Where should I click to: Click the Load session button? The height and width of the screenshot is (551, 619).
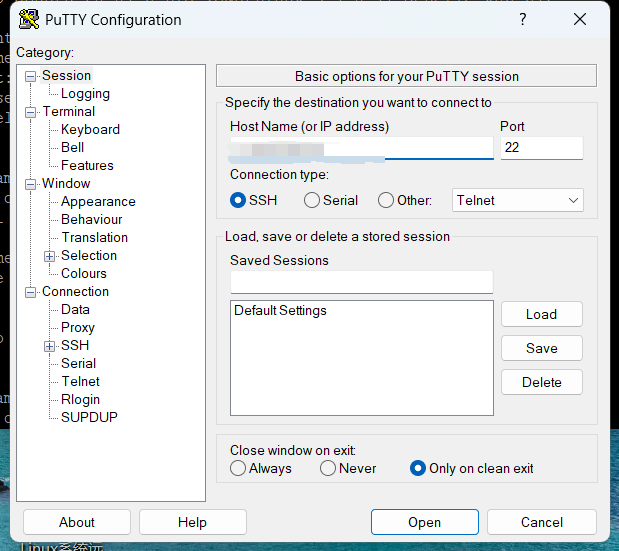pyautogui.click(x=542, y=314)
